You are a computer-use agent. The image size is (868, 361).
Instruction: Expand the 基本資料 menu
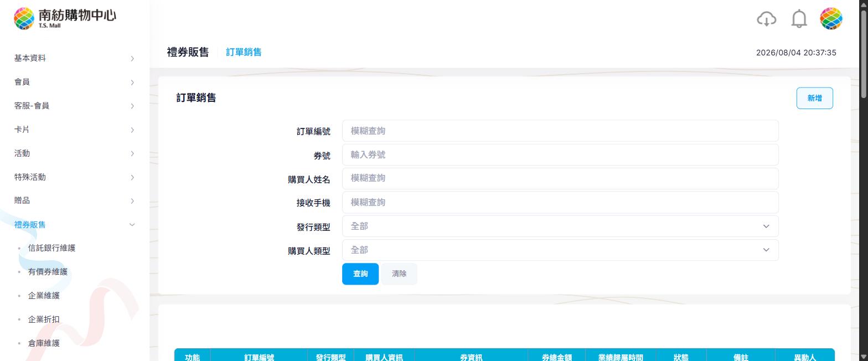tap(75, 58)
